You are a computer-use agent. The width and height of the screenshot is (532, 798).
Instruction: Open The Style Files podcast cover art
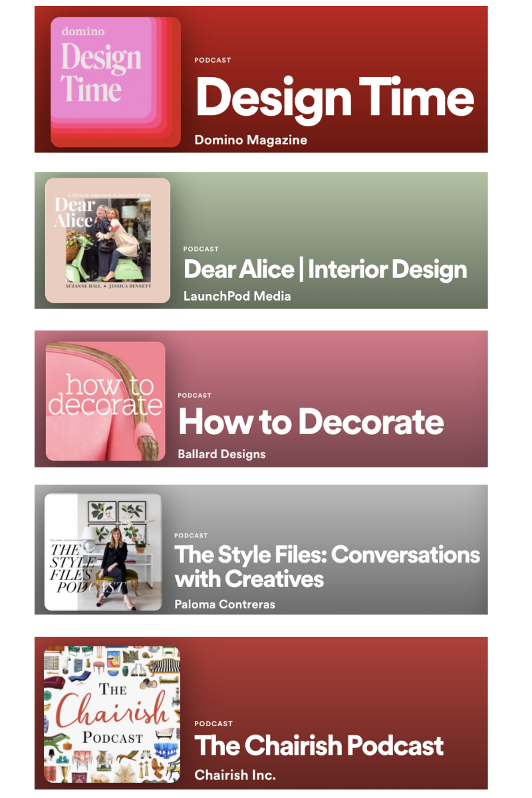click(103, 552)
